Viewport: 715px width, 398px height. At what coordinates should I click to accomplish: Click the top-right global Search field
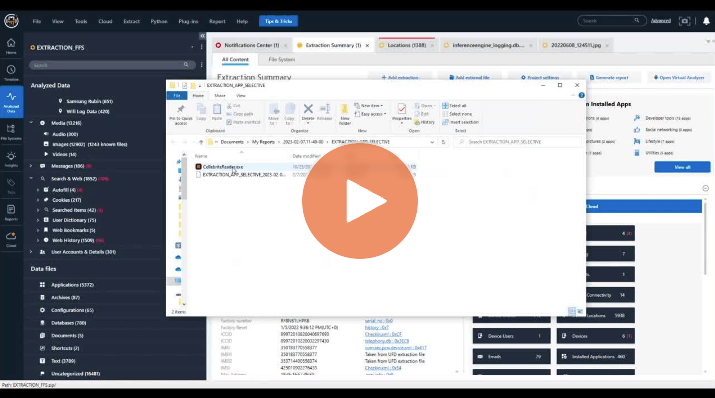click(611, 21)
